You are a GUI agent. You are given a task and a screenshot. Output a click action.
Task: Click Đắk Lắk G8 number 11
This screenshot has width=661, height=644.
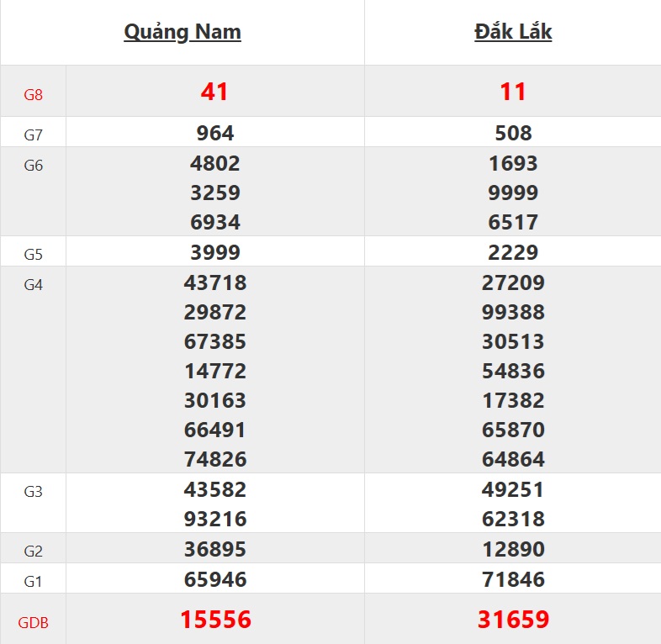click(513, 92)
